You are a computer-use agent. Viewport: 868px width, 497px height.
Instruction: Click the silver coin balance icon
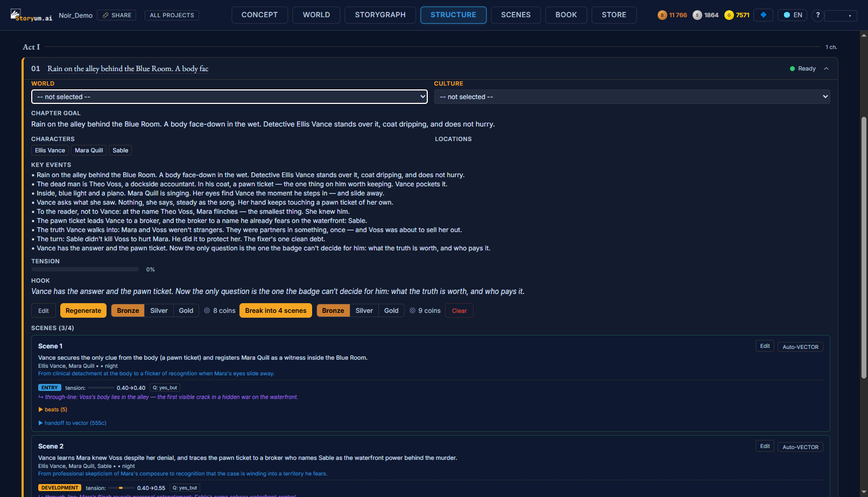click(x=697, y=15)
